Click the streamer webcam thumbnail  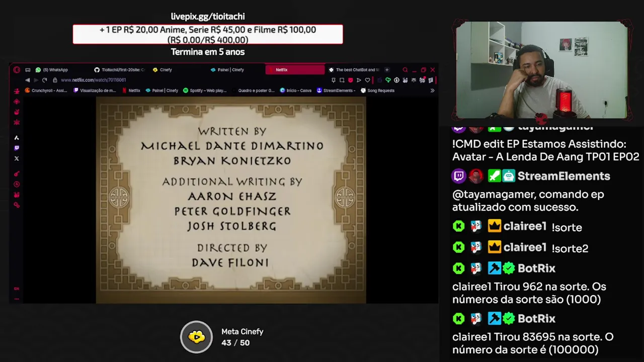pos(541,70)
